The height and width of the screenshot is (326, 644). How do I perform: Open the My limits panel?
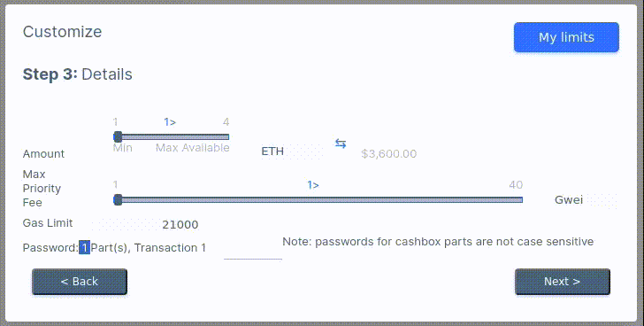coord(566,37)
